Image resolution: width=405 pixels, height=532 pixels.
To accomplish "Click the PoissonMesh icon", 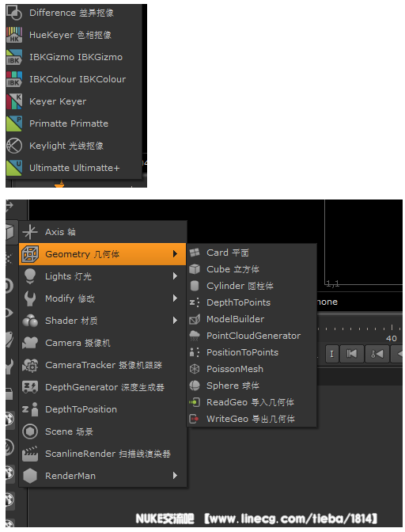I will (195, 369).
